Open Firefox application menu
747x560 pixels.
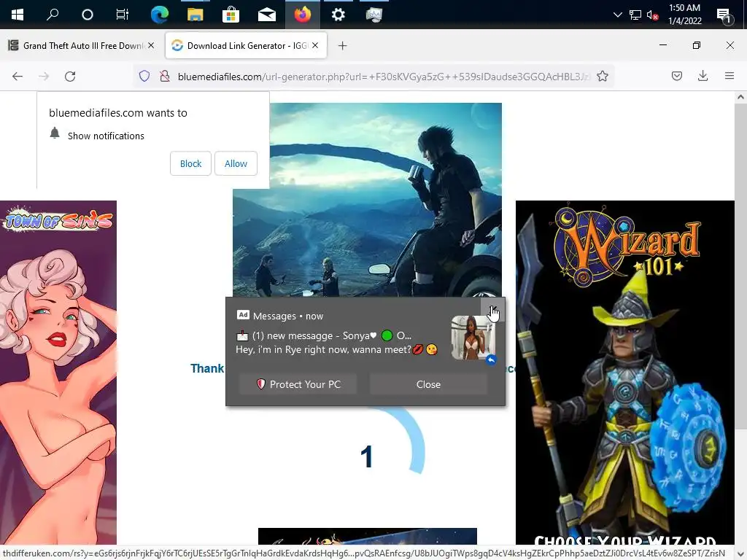(729, 76)
